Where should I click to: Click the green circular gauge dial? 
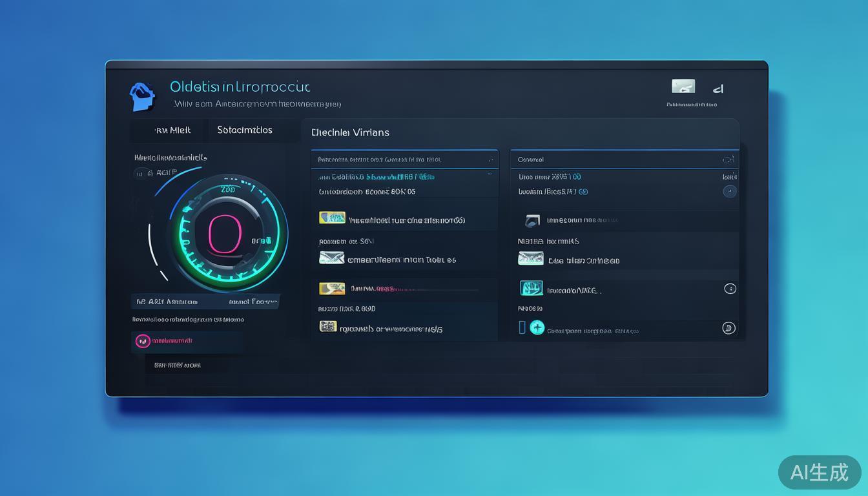tap(225, 232)
